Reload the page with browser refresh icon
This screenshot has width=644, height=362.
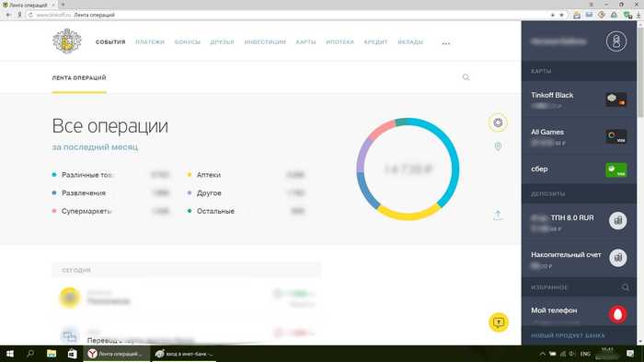click(30, 15)
